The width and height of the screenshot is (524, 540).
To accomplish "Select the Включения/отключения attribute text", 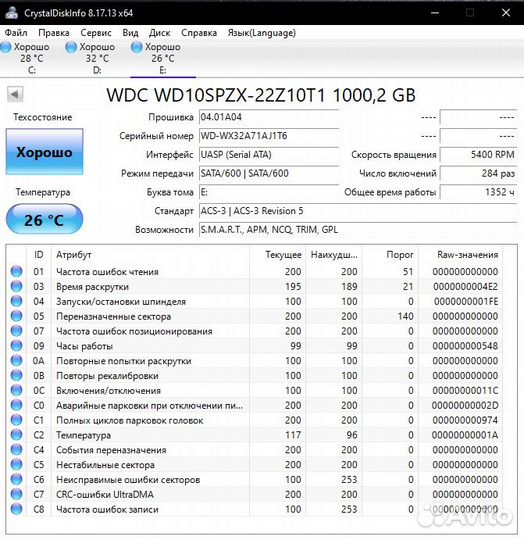I will tap(108, 391).
